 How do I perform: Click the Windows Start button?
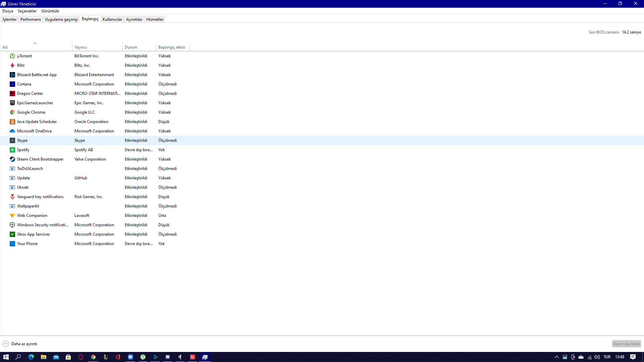[x=6, y=357]
